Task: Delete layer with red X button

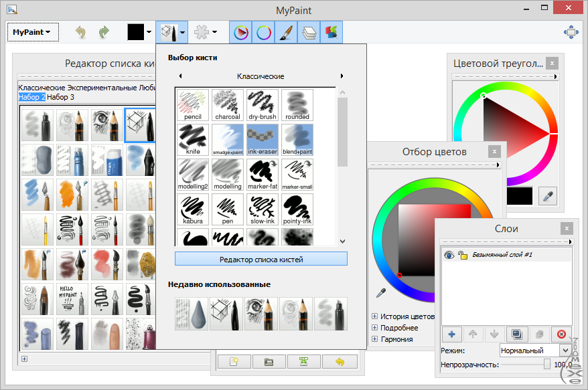Action: coord(561,334)
